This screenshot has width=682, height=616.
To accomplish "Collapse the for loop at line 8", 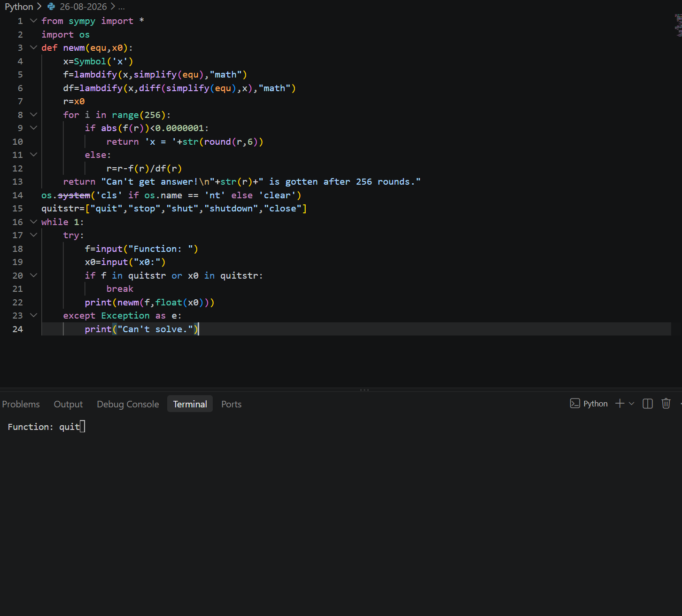I will 33,115.
